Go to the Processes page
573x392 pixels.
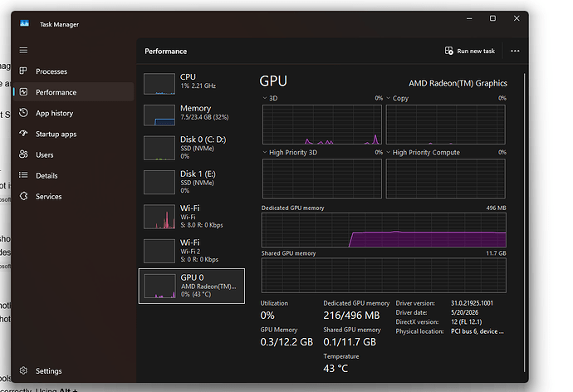pyautogui.click(x=73, y=71)
